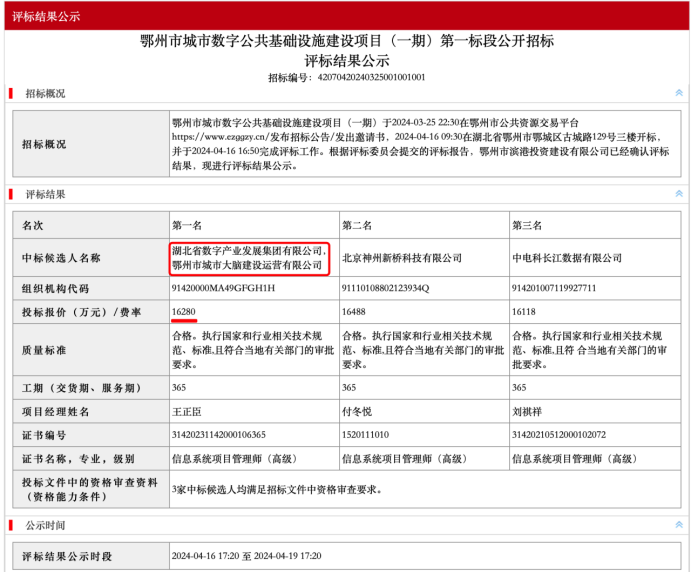Click bid price 16488
The image size is (692, 572).
pos(354,312)
